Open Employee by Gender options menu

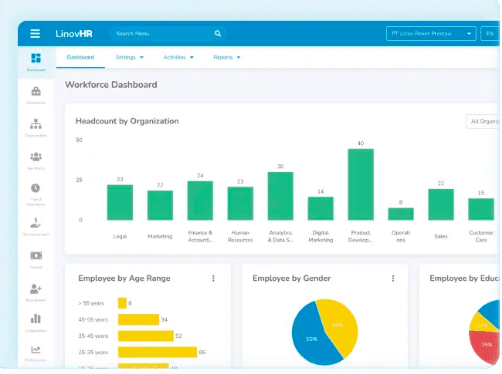point(393,278)
